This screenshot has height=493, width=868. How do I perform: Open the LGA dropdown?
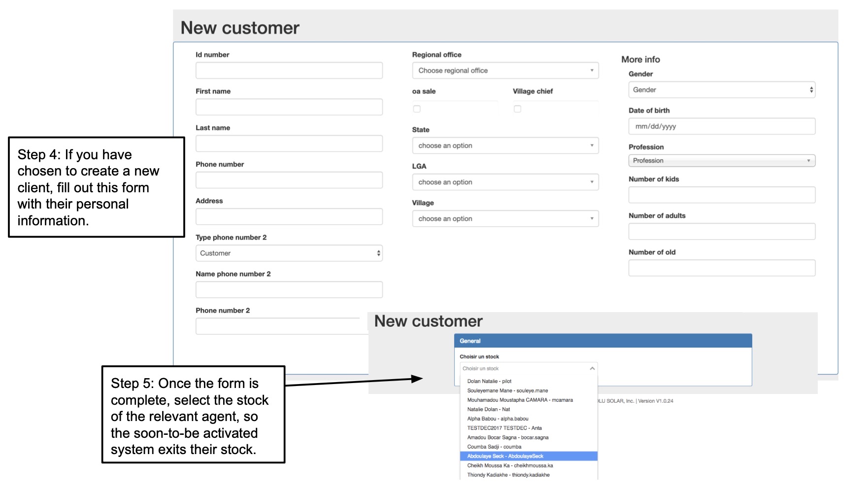coord(505,182)
